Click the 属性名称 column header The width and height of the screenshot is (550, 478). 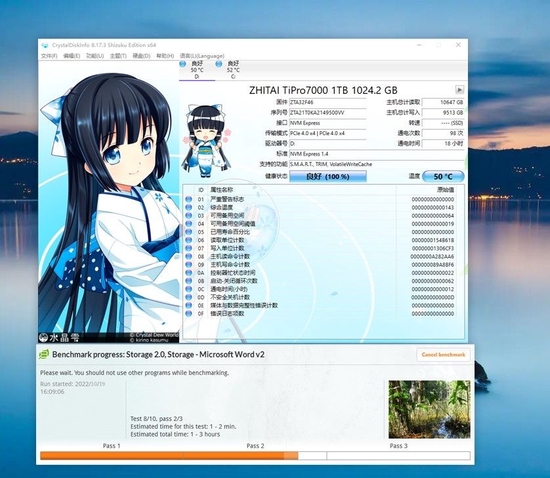pyautogui.click(x=221, y=190)
